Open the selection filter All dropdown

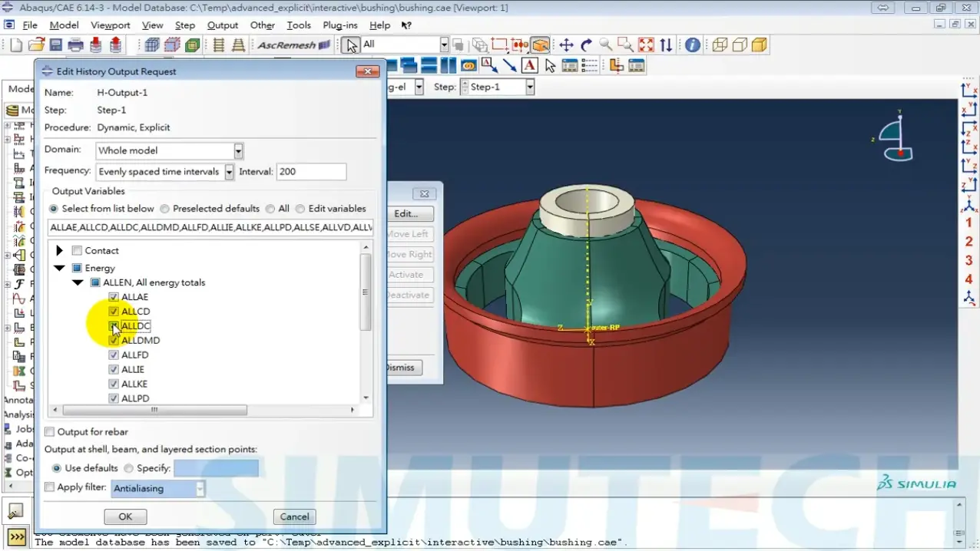click(x=444, y=45)
